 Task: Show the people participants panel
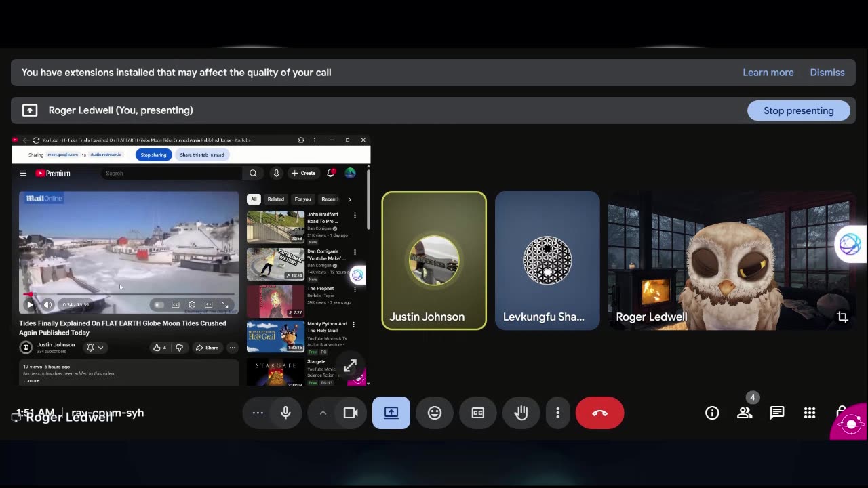[745, 413]
